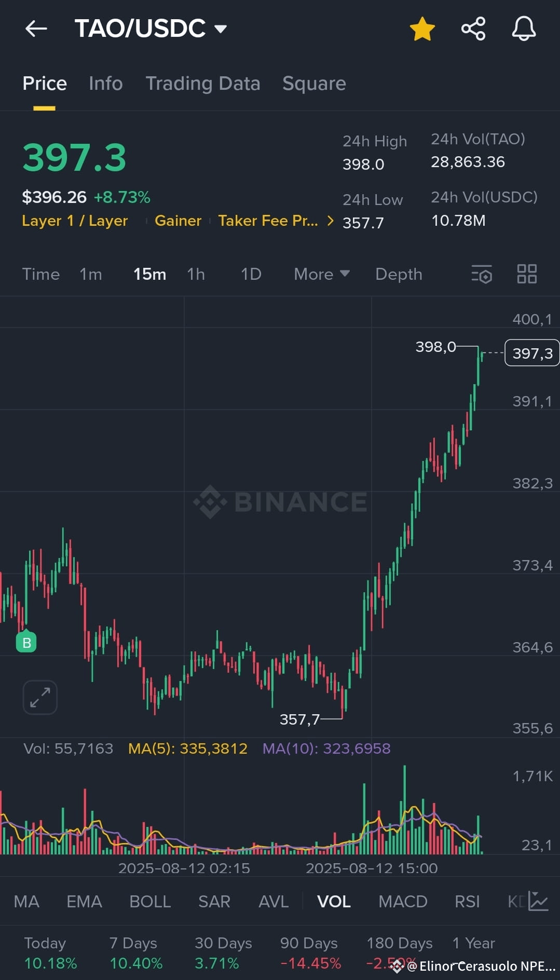560x980 pixels.
Task: Tap the Taker Fee Pr... tag
Action: [268, 221]
